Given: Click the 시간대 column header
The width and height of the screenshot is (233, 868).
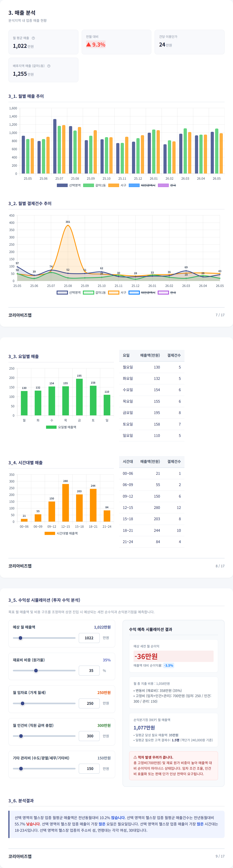Looking at the screenshot, I should pos(128,462).
